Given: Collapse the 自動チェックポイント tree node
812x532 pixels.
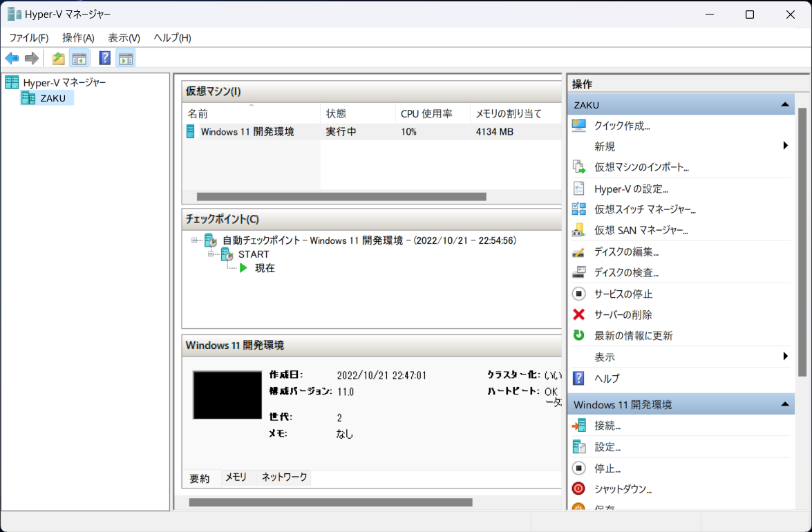Looking at the screenshot, I should 193,240.
